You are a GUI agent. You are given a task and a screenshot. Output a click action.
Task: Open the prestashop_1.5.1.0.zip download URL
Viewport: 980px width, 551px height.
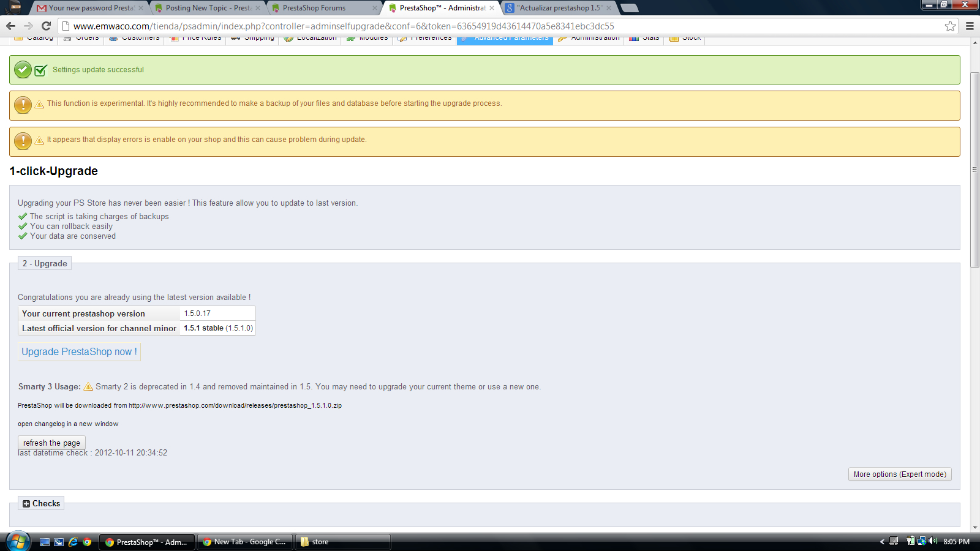tap(235, 405)
